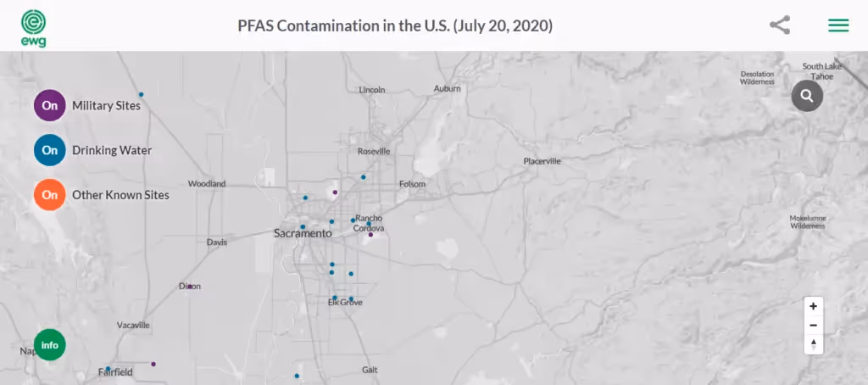
Task: Click the EWG logo
Action: pos(34,28)
